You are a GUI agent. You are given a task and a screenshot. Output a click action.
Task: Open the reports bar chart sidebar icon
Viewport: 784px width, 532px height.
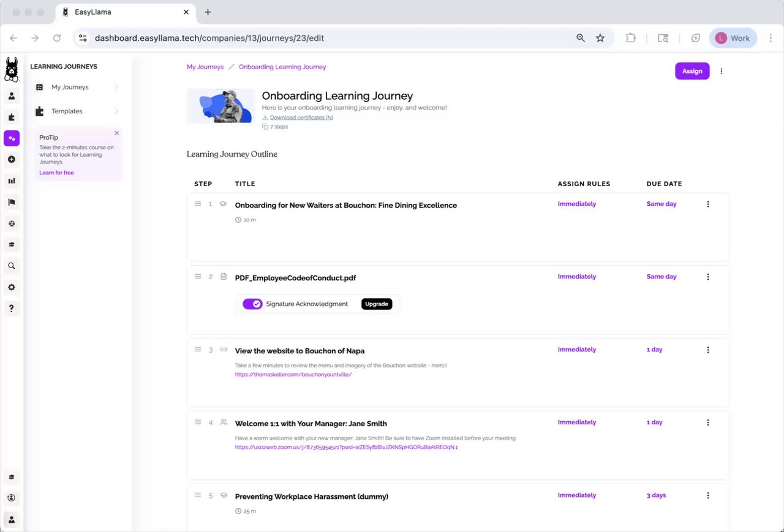coord(12,181)
